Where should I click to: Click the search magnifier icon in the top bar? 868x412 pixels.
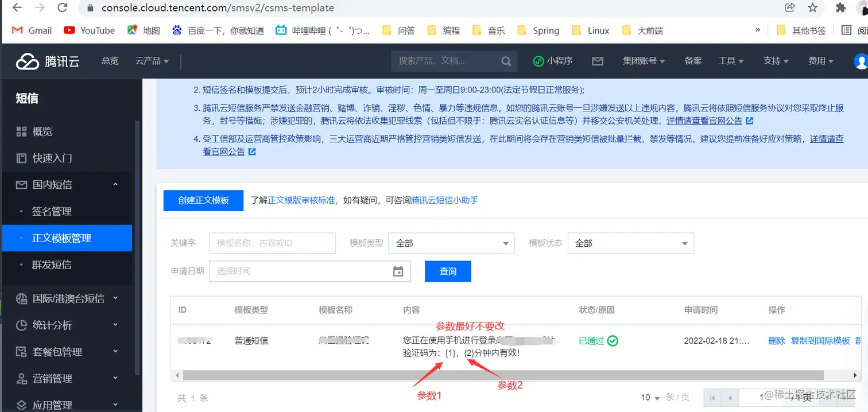(506, 61)
